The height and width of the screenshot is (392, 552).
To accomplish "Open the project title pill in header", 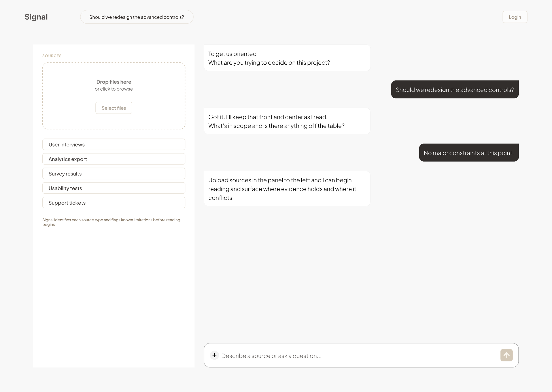I will 137,17.
